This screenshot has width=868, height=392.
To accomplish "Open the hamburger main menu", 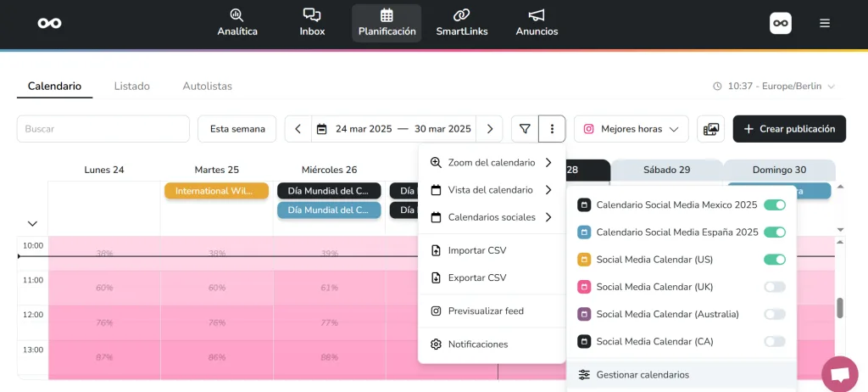I will point(824,24).
